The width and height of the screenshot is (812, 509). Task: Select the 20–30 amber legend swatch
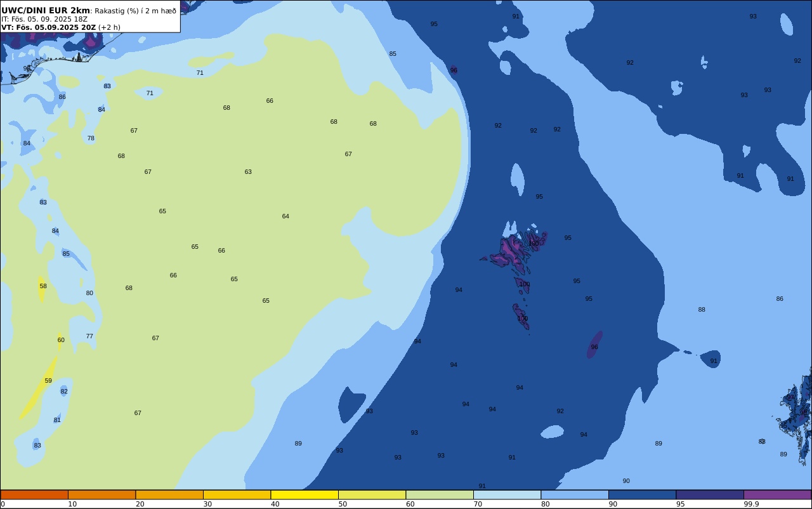pos(169,494)
